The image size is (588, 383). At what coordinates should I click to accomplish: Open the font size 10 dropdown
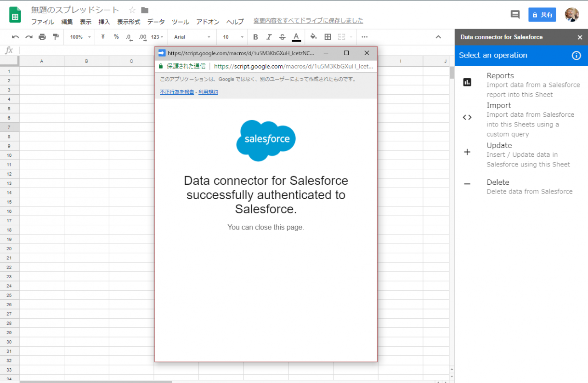click(233, 37)
